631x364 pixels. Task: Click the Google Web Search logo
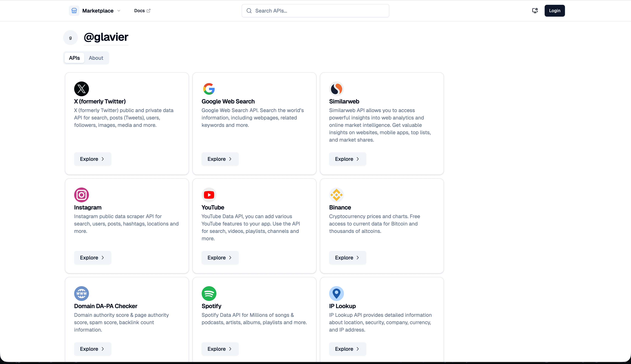click(209, 89)
